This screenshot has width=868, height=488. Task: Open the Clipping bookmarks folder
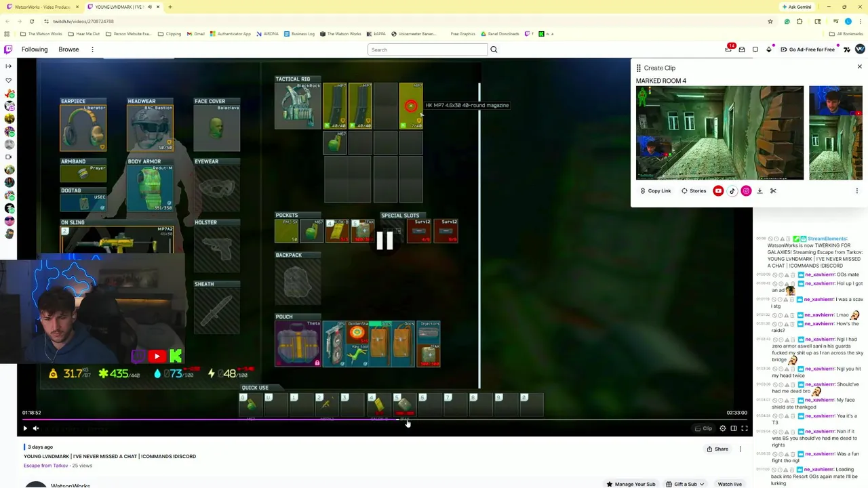[x=170, y=34]
